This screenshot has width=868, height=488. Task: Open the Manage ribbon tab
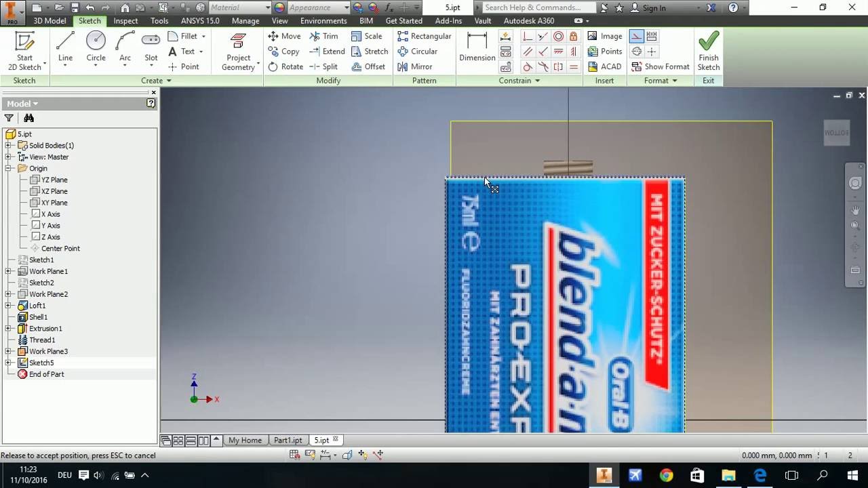(245, 21)
